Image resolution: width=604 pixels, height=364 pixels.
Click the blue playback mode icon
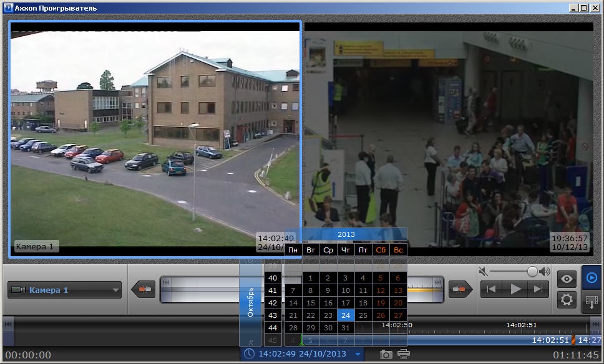pyautogui.click(x=591, y=278)
